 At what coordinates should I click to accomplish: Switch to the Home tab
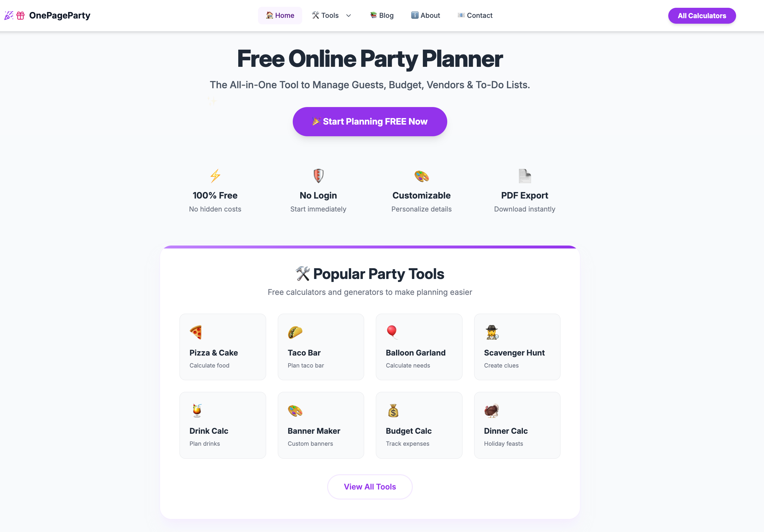280,15
